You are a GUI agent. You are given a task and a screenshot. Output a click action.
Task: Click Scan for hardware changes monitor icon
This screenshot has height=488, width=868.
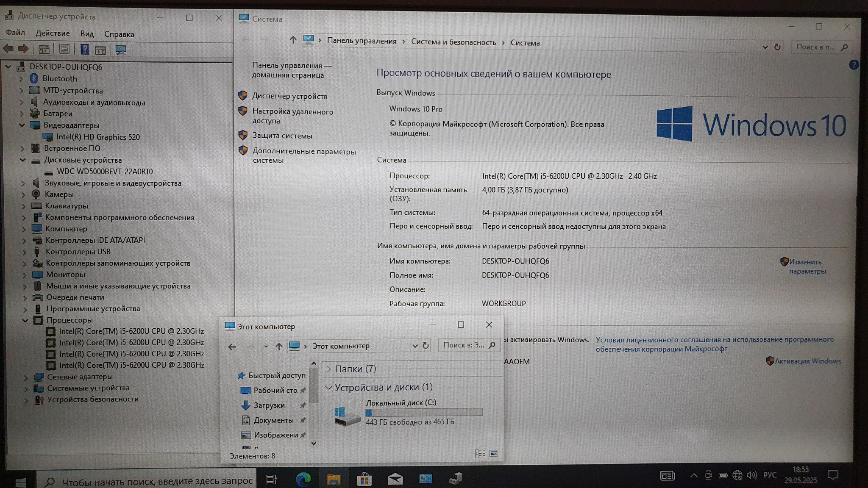tap(121, 50)
